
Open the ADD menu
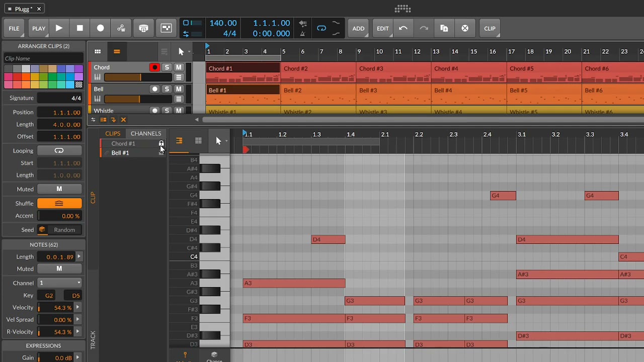tap(358, 29)
